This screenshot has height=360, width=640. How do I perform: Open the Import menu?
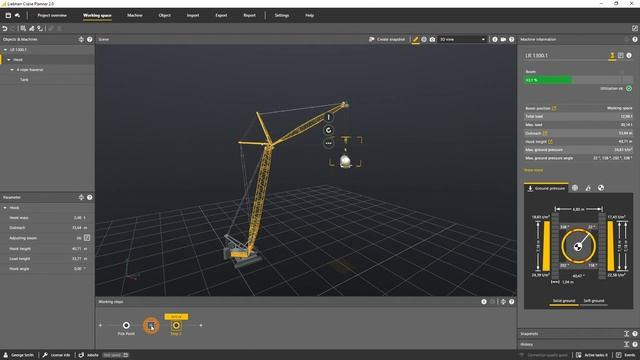coord(193,16)
